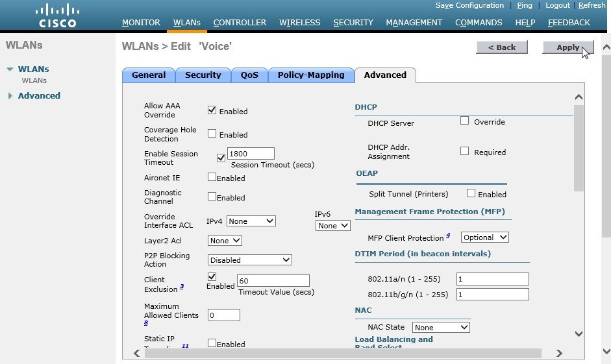This screenshot has width=611, height=364.
Task: Open WIRELESS menu
Action: pos(299,23)
